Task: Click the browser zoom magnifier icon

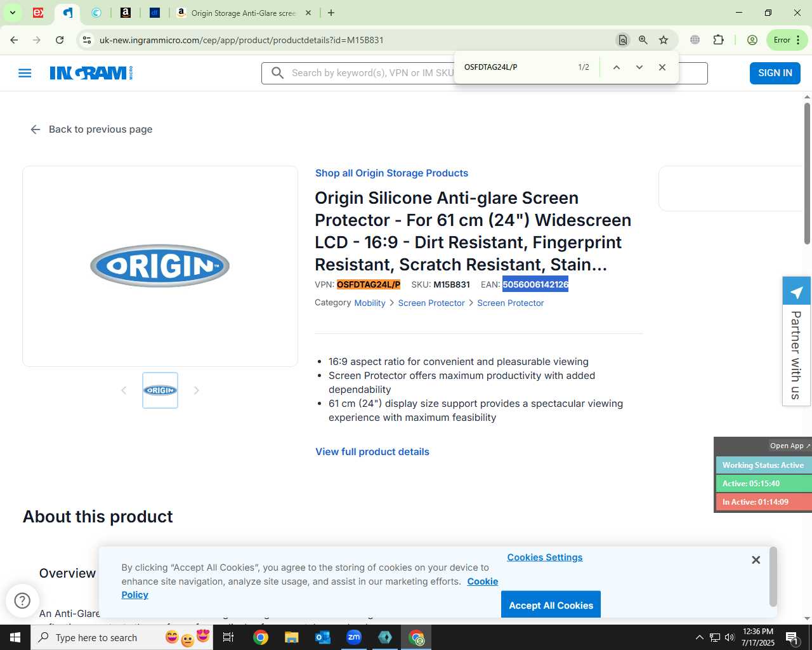Action: [x=643, y=40]
